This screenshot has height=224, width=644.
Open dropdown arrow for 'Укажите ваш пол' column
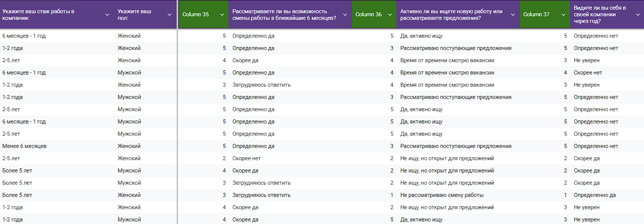point(169,15)
